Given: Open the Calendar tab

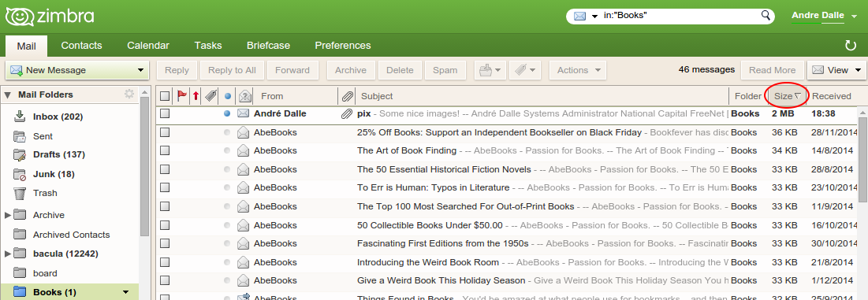Looking at the screenshot, I should click(147, 46).
